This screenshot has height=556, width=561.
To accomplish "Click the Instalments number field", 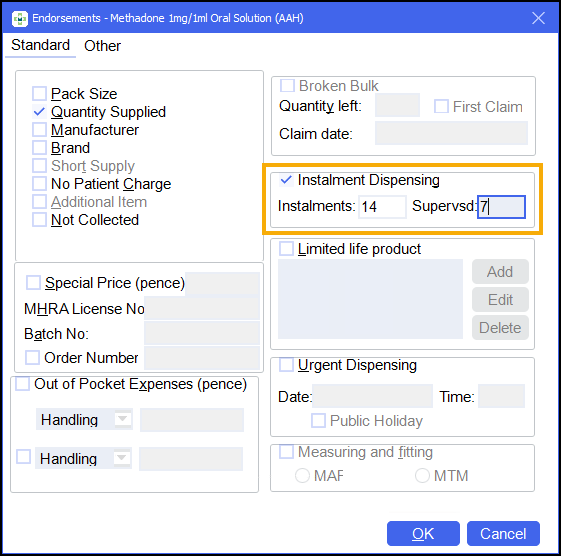I will coord(382,206).
